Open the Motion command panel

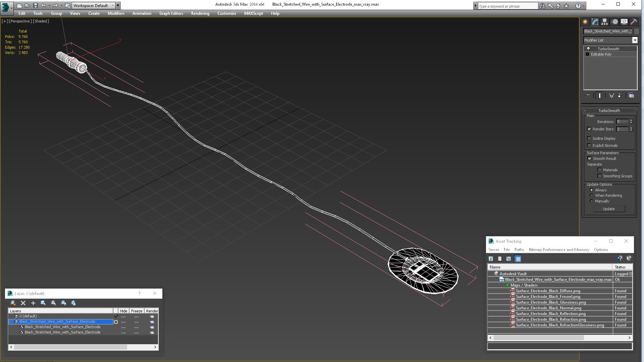click(x=614, y=22)
